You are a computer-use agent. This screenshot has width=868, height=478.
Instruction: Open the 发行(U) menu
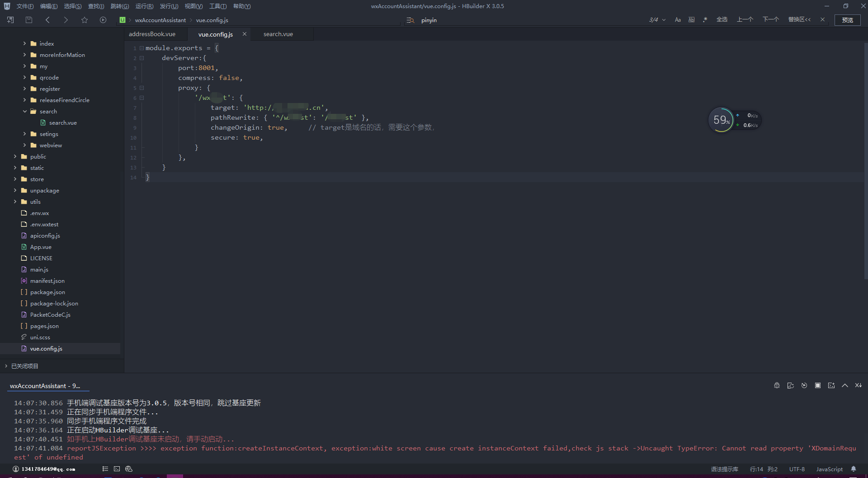tap(169, 6)
